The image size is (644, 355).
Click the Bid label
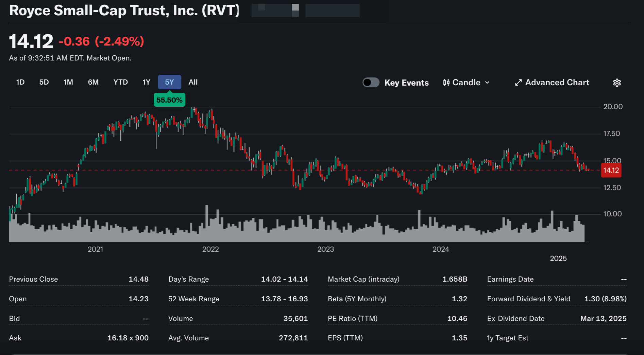[x=14, y=319]
